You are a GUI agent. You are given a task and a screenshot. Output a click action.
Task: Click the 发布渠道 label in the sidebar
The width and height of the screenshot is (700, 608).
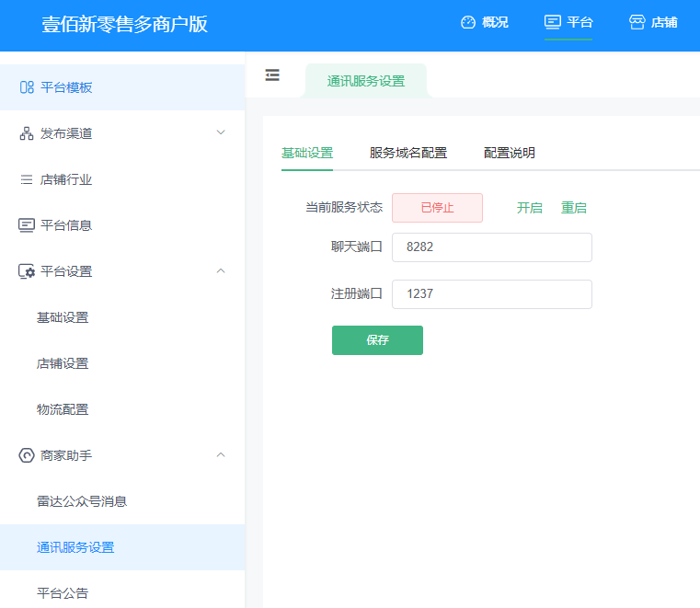tap(66, 133)
